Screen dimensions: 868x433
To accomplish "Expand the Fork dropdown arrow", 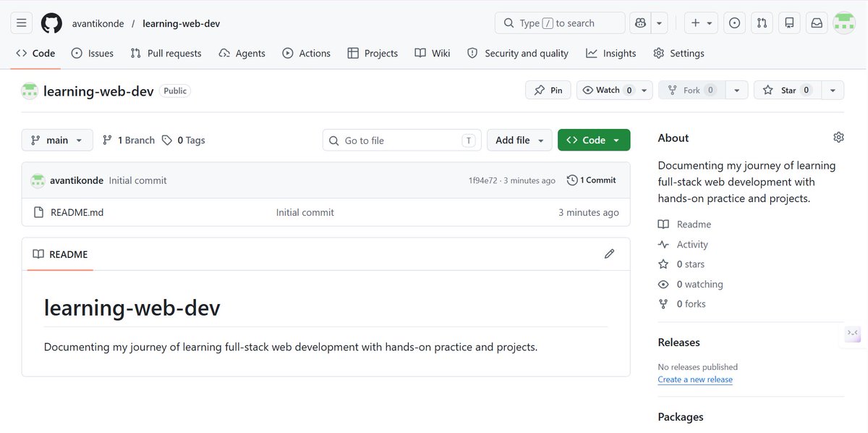I will (736, 90).
